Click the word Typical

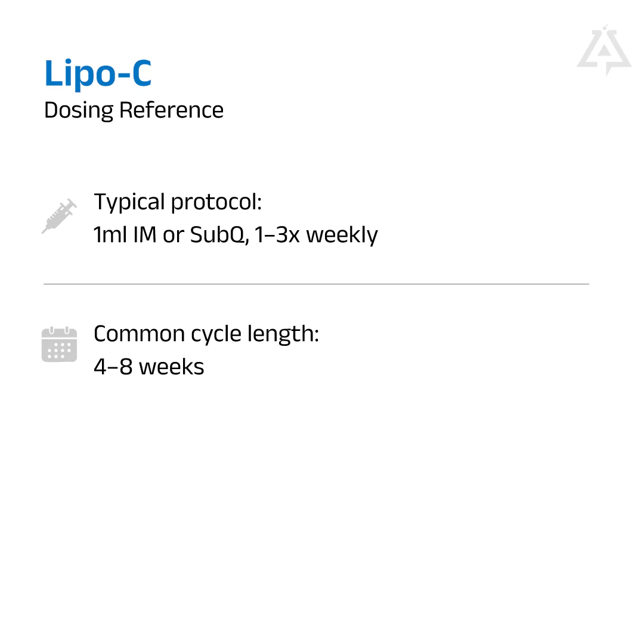coord(129,203)
